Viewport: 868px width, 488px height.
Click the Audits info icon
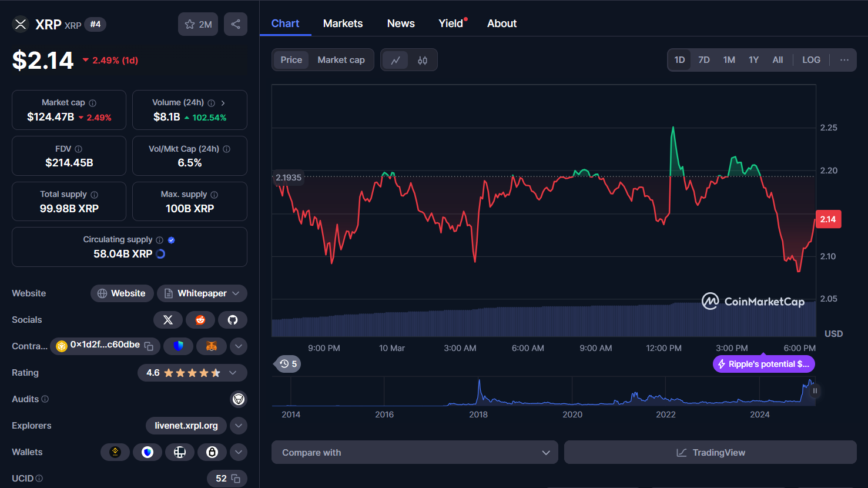[45, 399]
